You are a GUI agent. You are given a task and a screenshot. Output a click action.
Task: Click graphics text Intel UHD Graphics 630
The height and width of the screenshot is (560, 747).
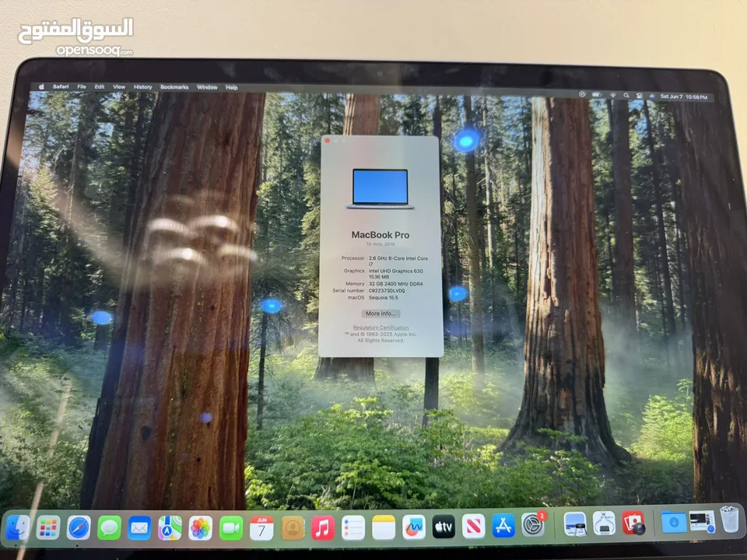tap(395, 271)
